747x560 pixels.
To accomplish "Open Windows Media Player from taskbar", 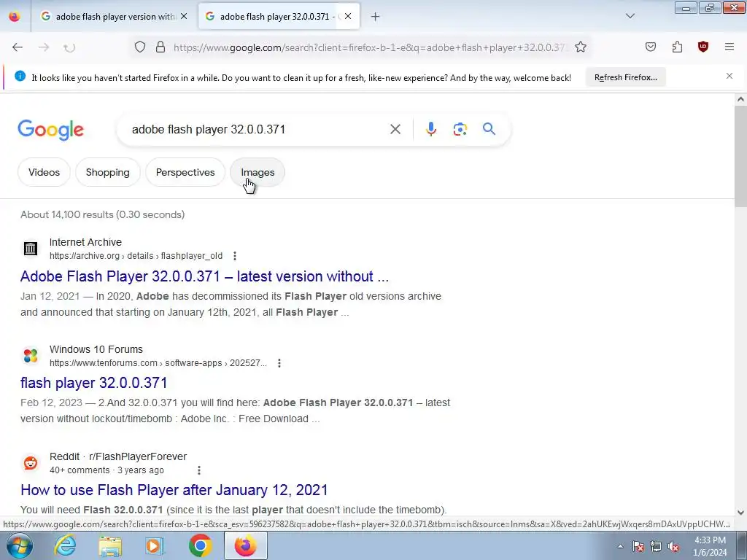I will pos(155,545).
